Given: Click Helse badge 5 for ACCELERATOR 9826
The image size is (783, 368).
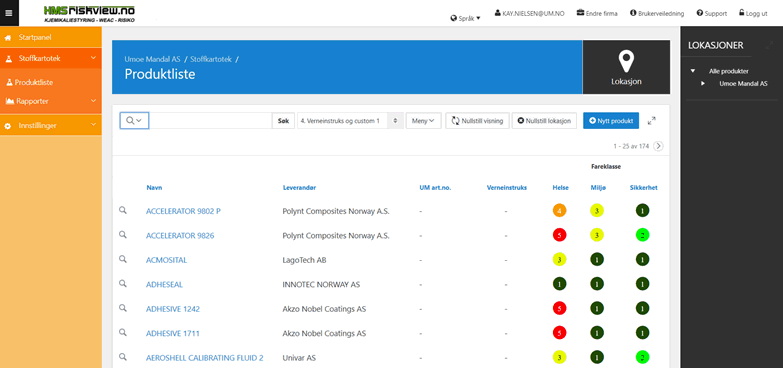Looking at the screenshot, I should [x=559, y=235].
